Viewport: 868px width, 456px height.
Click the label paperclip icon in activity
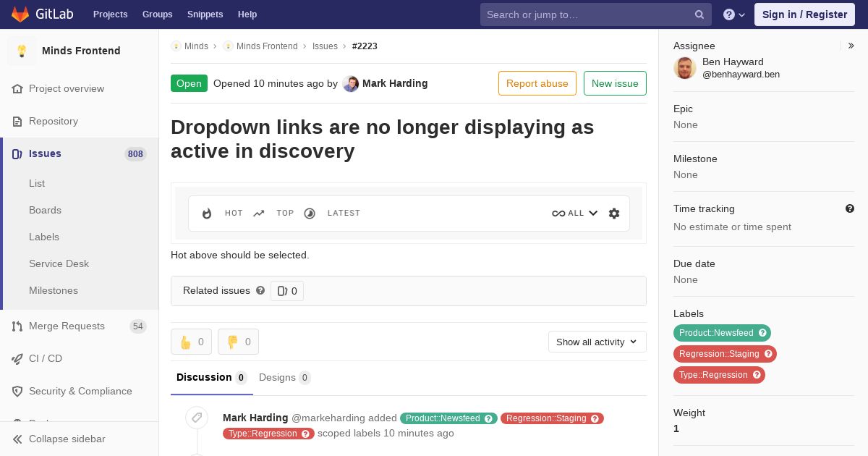[197, 418]
